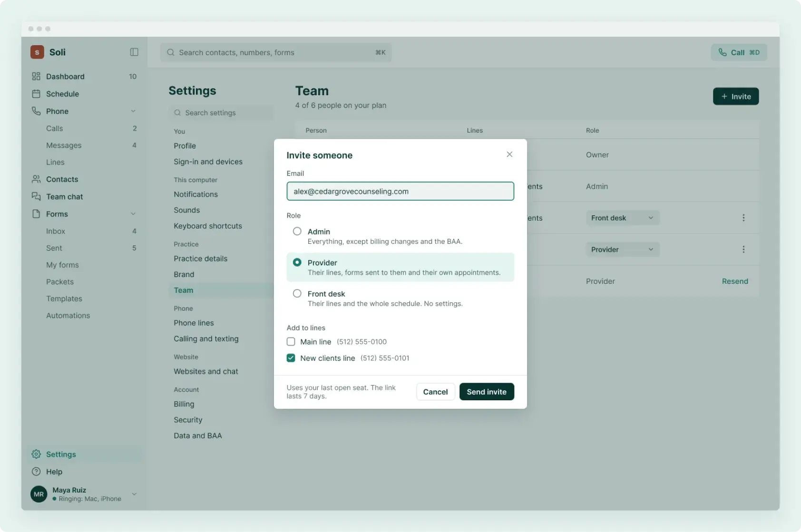Click the Schedule calendar icon
This screenshot has height=532, width=801.
pos(36,94)
